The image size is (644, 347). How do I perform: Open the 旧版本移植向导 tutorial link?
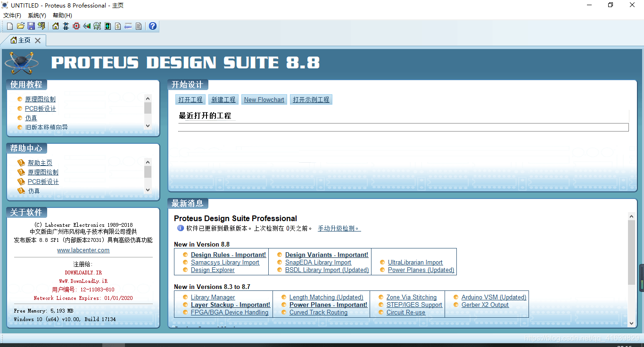click(46, 127)
